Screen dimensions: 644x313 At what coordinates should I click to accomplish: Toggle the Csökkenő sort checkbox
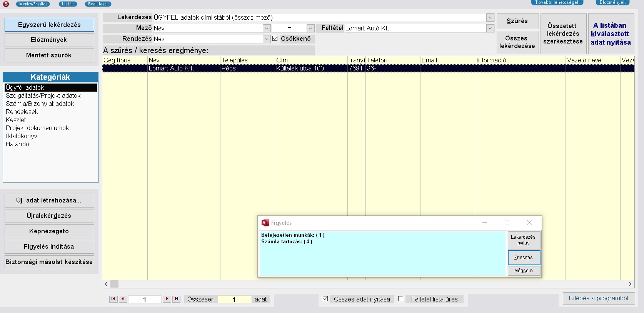coord(275,38)
